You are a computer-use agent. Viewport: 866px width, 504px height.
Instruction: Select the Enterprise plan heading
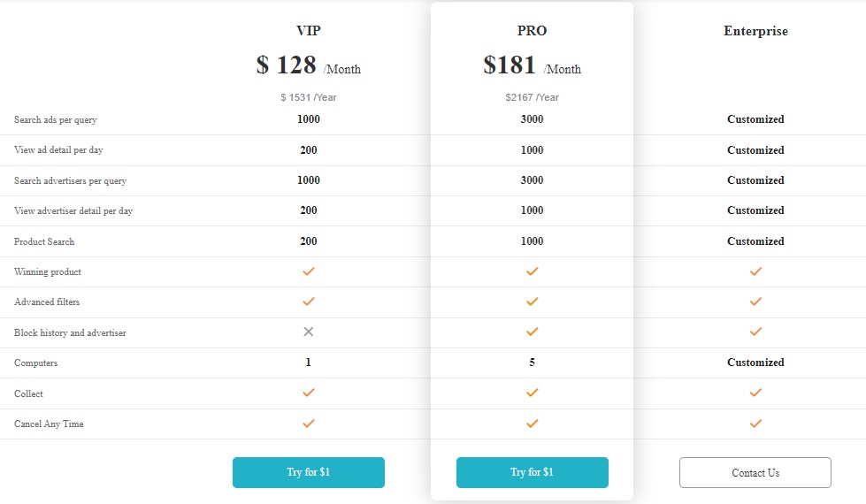click(x=755, y=31)
